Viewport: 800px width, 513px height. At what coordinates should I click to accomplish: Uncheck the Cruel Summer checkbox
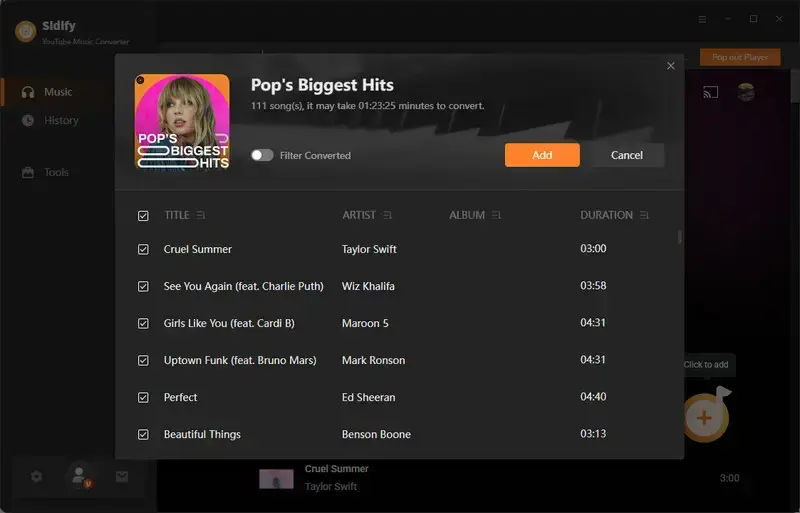(143, 249)
